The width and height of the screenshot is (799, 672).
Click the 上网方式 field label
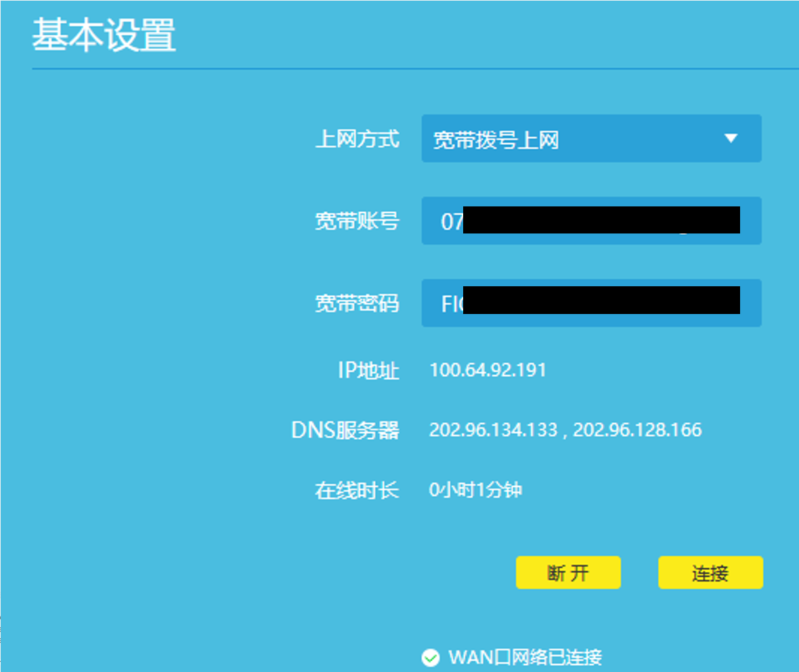click(x=359, y=139)
